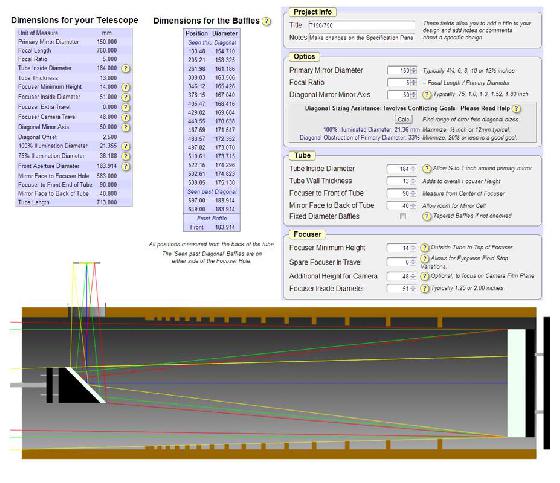Open help icon beside Fixed Diameter Baffles
This screenshot has height=483, width=560.
tap(426, 216)
